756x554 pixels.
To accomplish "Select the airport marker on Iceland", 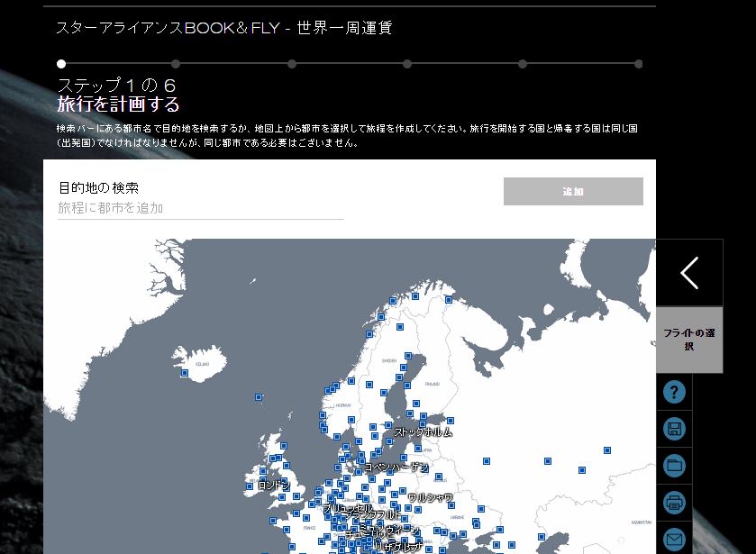I will 185,373.
